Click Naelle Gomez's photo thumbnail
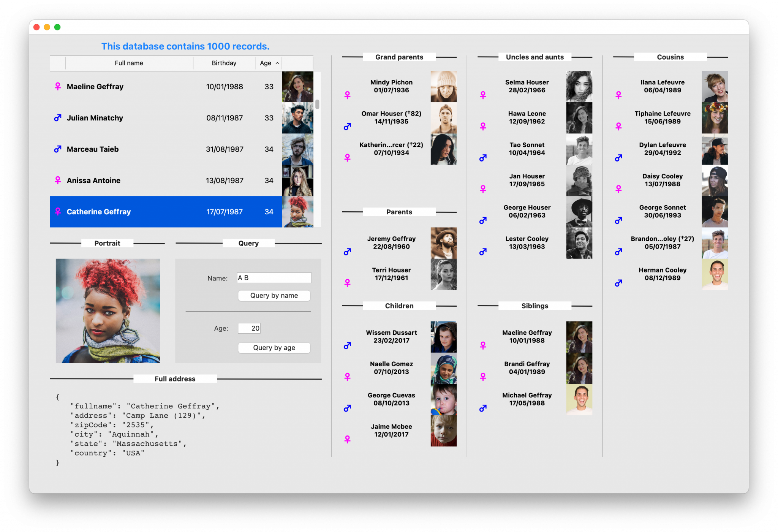Image resolution: width=778 pixels, height=532 pixels. (444, 368)
